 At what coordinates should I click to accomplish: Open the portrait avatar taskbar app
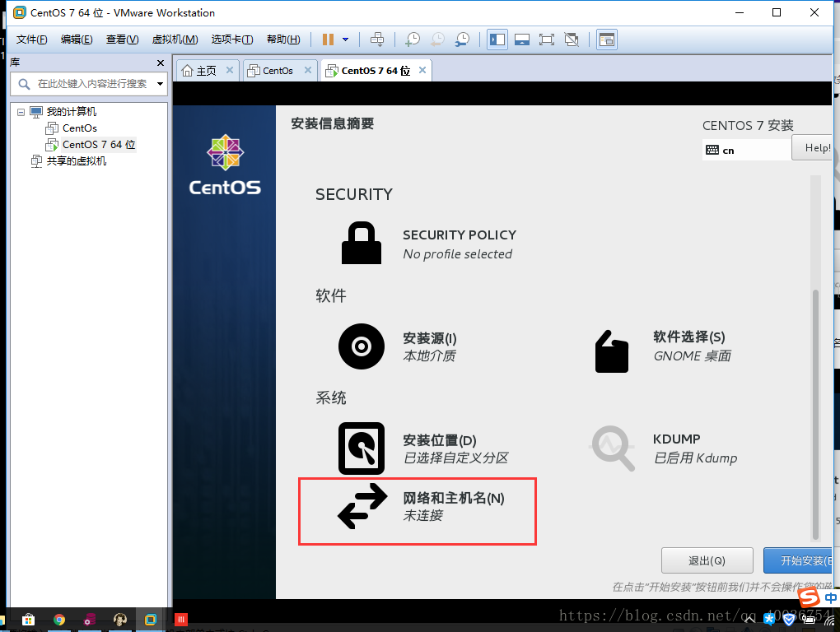(120, 620)
